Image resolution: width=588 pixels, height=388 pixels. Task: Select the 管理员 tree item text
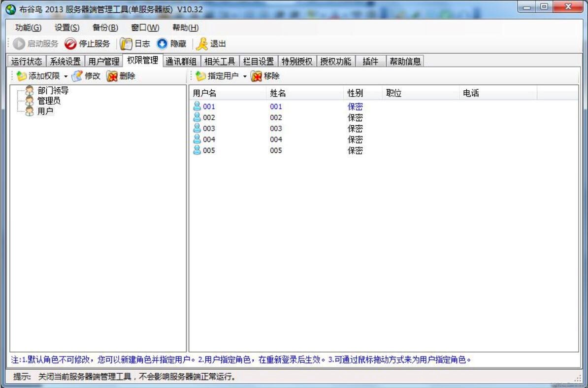point(49,101)
